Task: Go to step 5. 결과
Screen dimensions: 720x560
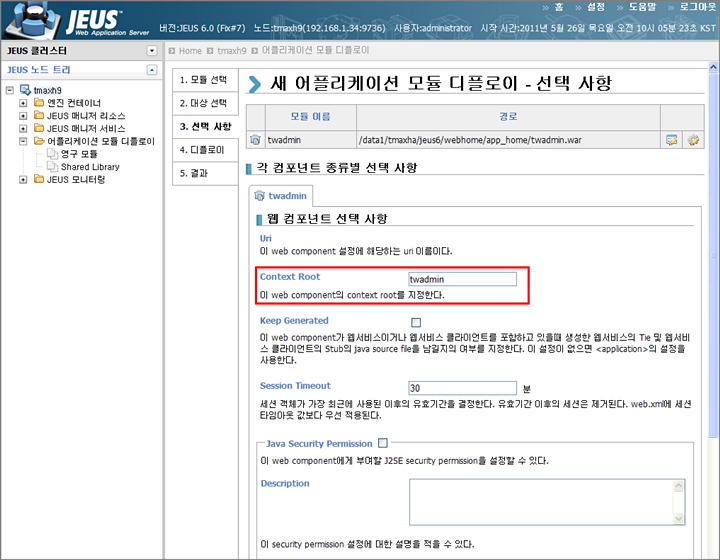Action: [205, 174]
